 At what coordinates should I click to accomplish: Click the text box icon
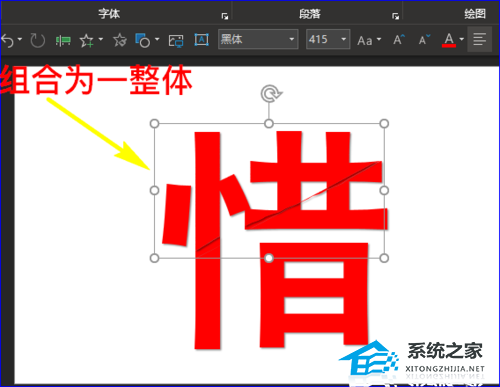pyautogui.click(x=202, y=40)
